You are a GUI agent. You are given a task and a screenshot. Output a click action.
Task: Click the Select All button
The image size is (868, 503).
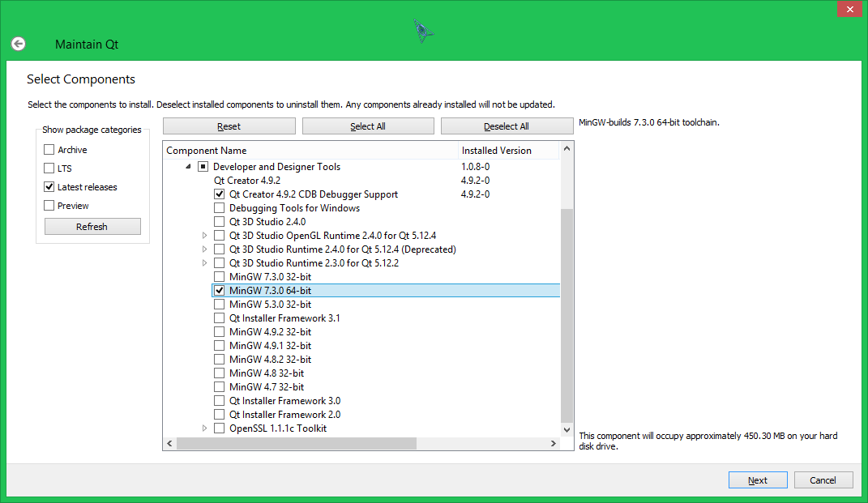pos(368,126)
